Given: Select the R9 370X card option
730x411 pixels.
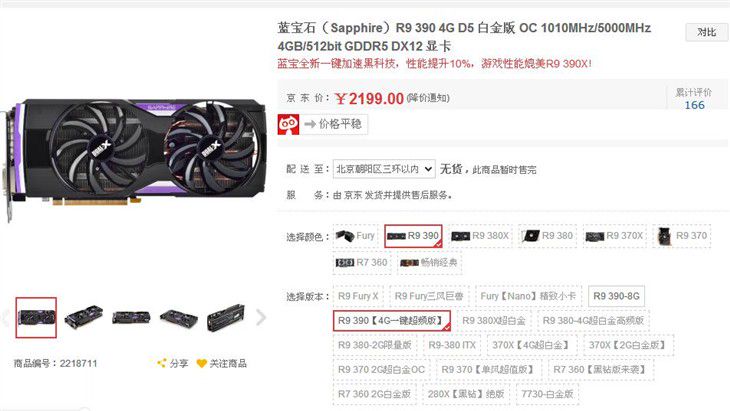Looking at the screenshot, I should 614,236.
